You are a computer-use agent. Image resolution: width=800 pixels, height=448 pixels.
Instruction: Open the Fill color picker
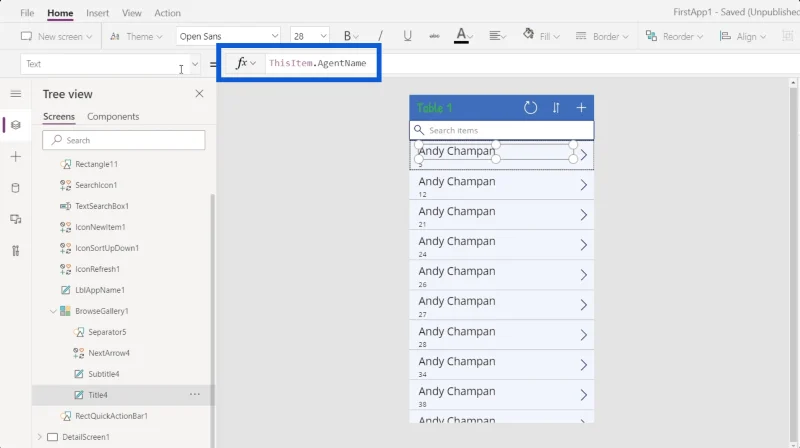(541, 36)
